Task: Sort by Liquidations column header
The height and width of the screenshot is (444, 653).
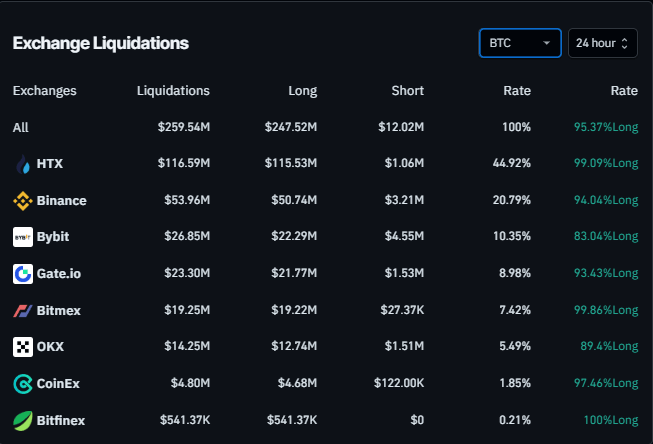Action: pyautogui.click(x=173, y=91)
